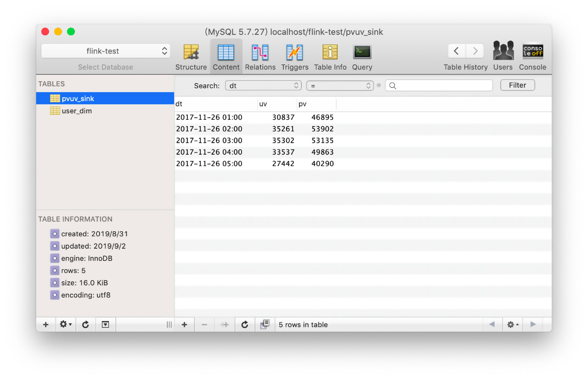
Task: Refresh table contents with reload icon
Action: coord(245,324)
